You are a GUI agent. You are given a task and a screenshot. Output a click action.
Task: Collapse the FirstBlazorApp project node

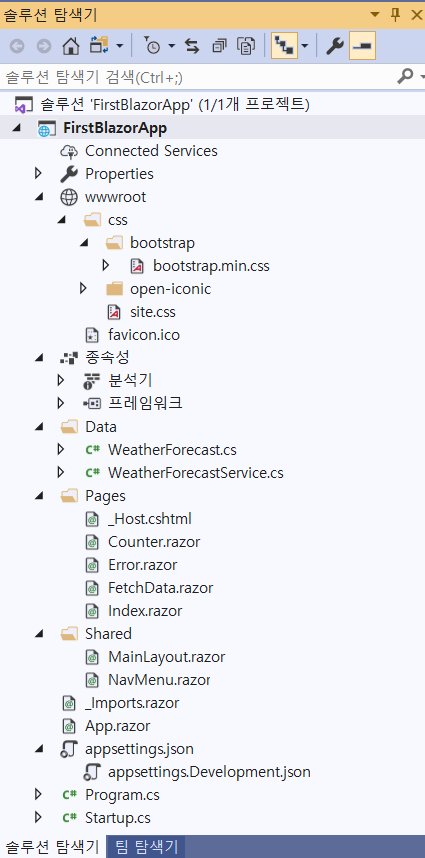16,128
